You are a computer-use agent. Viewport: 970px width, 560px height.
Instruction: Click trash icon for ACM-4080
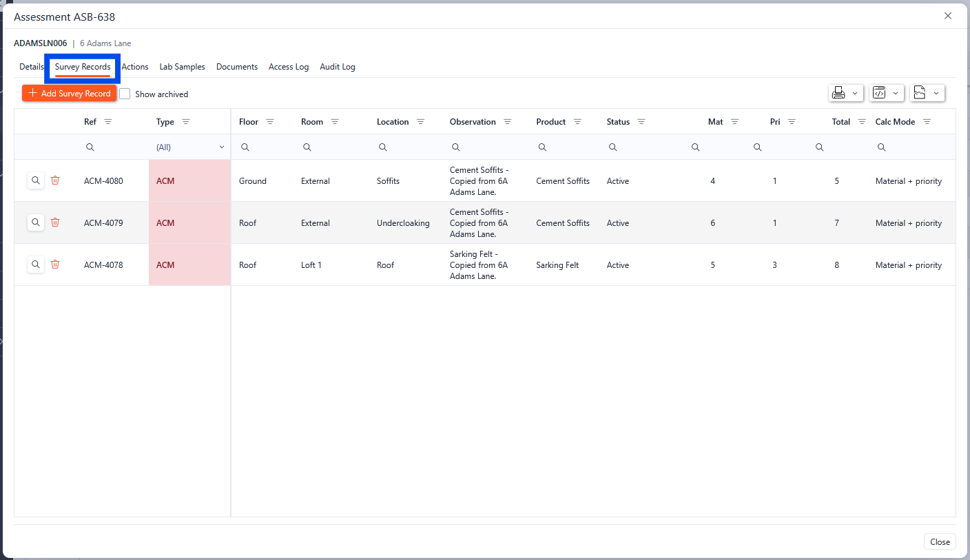(x=55, y=181)
